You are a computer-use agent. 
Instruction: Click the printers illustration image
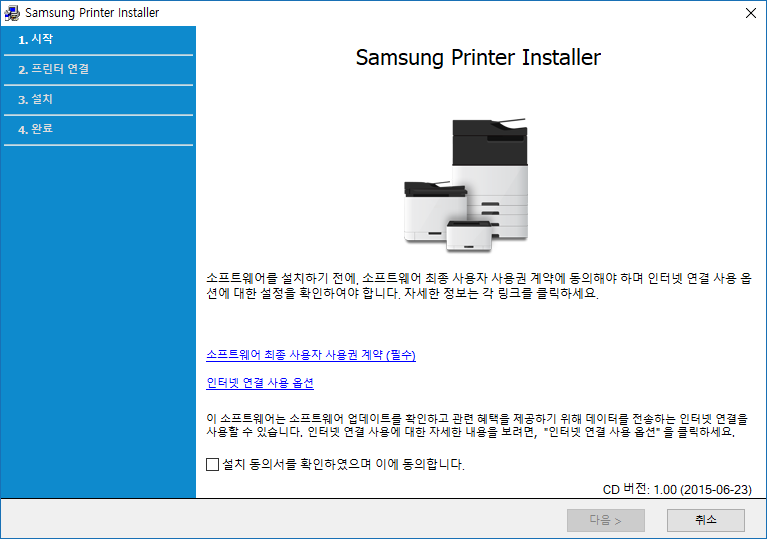click(x=466, y=185)
